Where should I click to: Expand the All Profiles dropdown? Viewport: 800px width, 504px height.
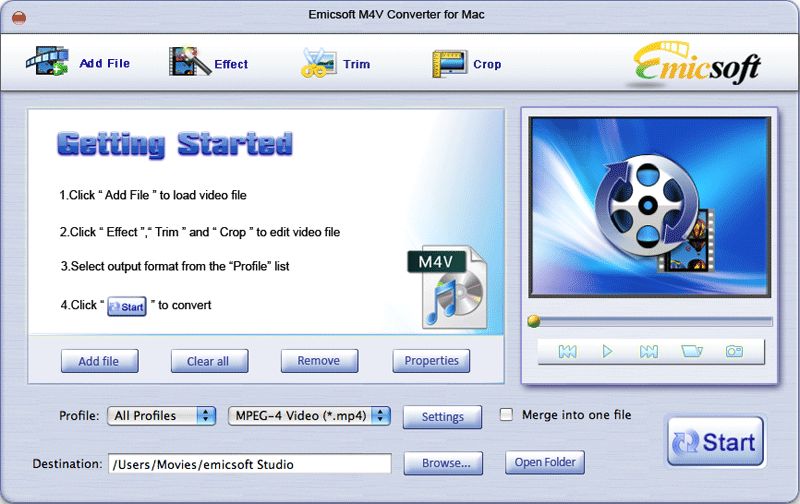(161, 416)
